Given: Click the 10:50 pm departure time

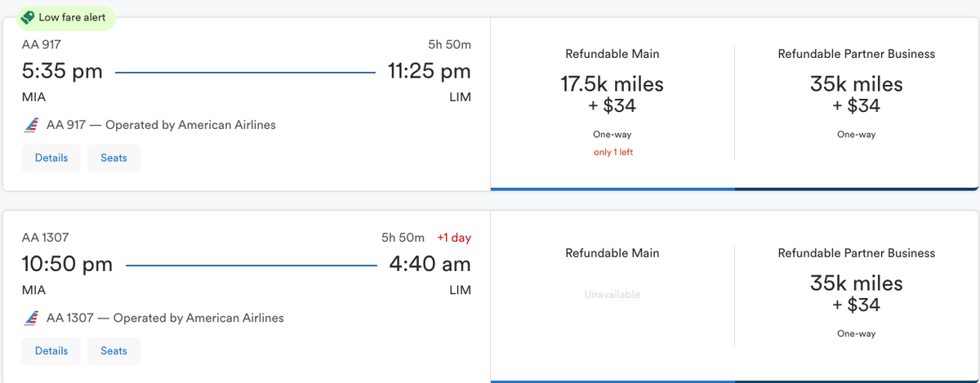Looking at the screenshot, I should (68, 265).
